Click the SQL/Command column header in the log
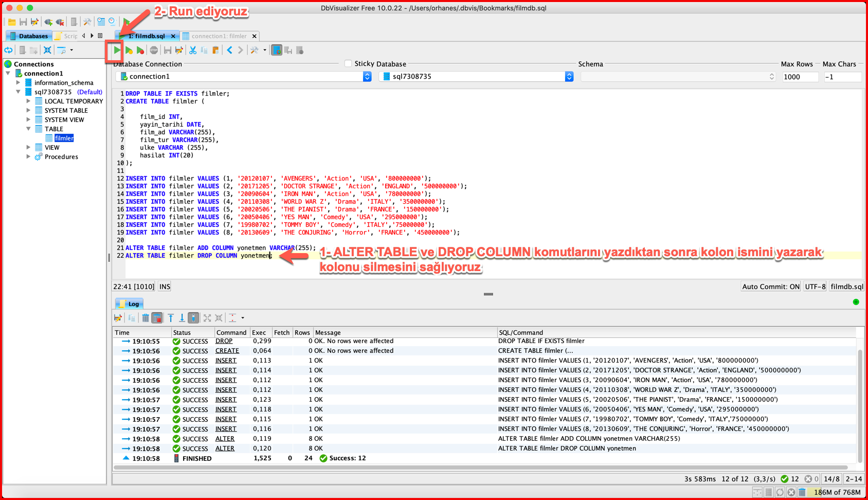This screenshot has width=868, height=500. pos(676,332)
